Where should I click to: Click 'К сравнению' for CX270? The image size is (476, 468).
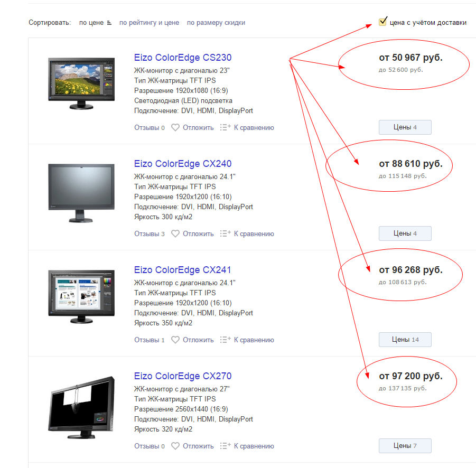(254, 446)
